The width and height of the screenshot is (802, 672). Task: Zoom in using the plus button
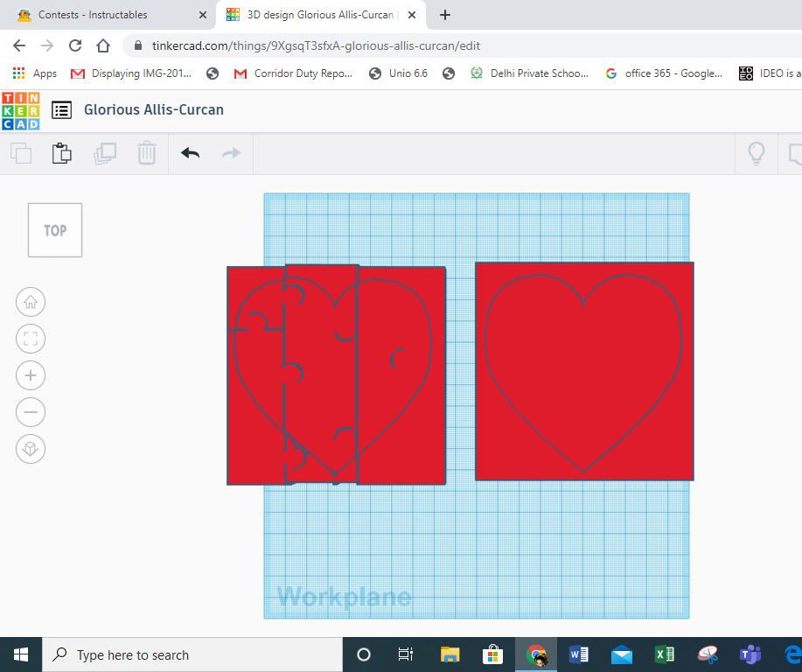tap(31, 375)
